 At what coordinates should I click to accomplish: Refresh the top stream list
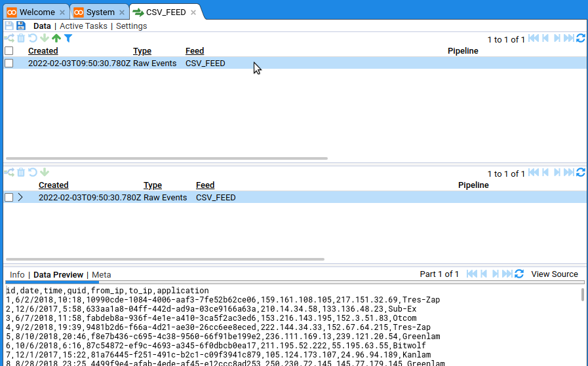point(580,39)
